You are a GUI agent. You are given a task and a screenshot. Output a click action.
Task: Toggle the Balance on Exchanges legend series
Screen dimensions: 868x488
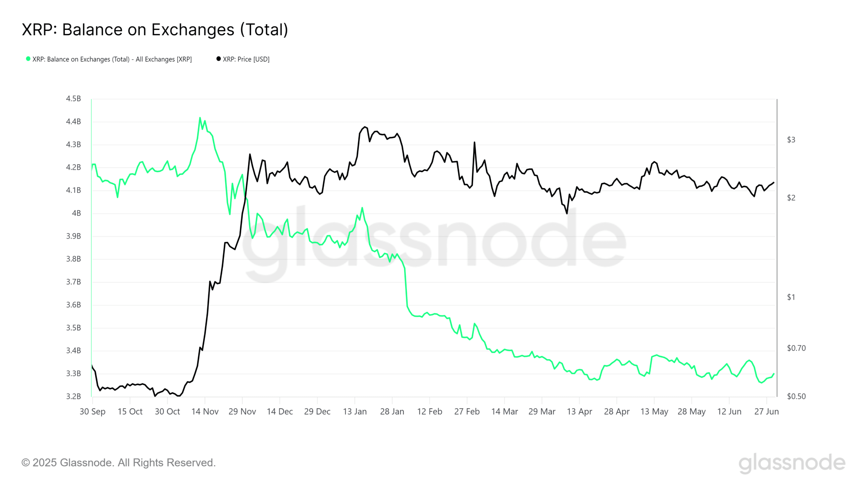pyautogui.click(x=112, y=59)
